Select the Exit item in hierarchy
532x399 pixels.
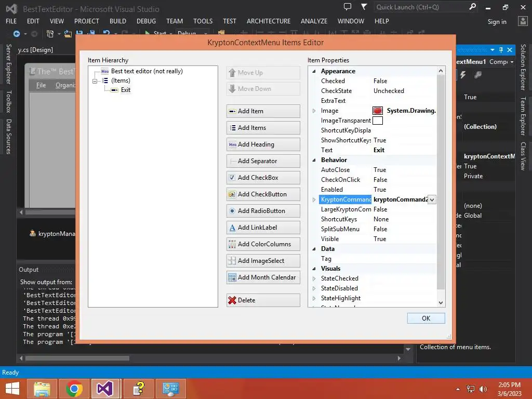click(x=126, y=90)
